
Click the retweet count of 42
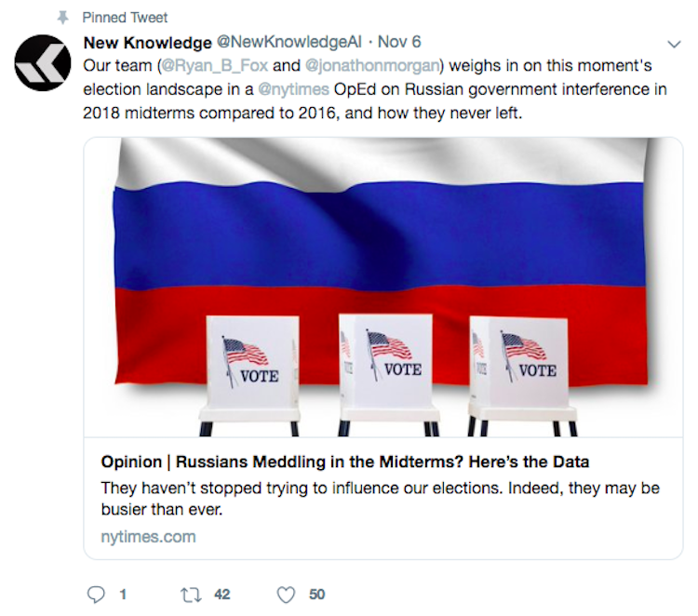[221, 594]
